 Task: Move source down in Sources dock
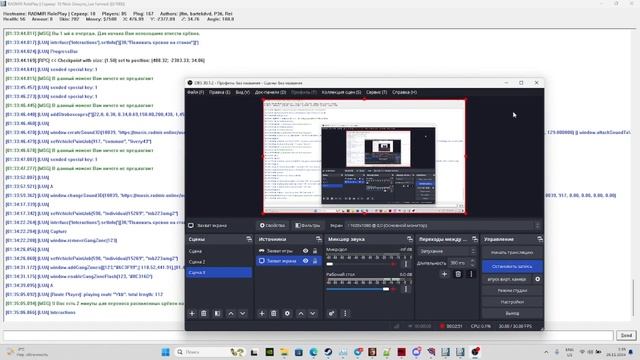point(313,313)
